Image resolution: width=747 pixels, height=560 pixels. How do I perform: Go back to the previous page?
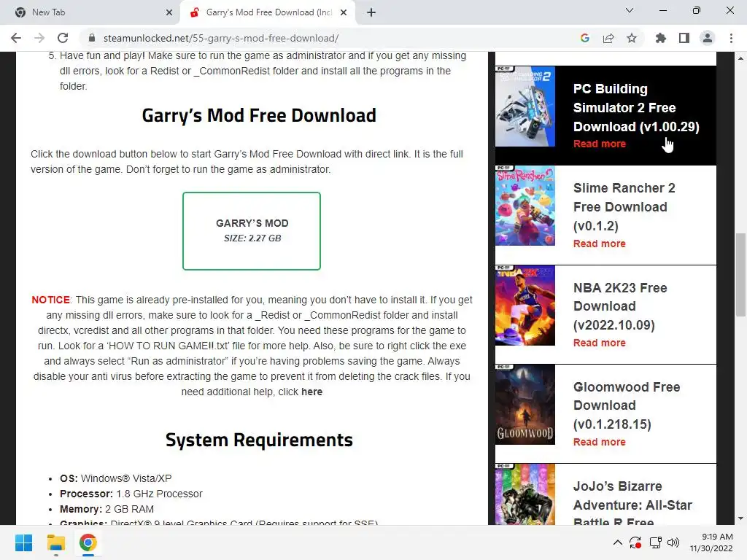point(16,38)
